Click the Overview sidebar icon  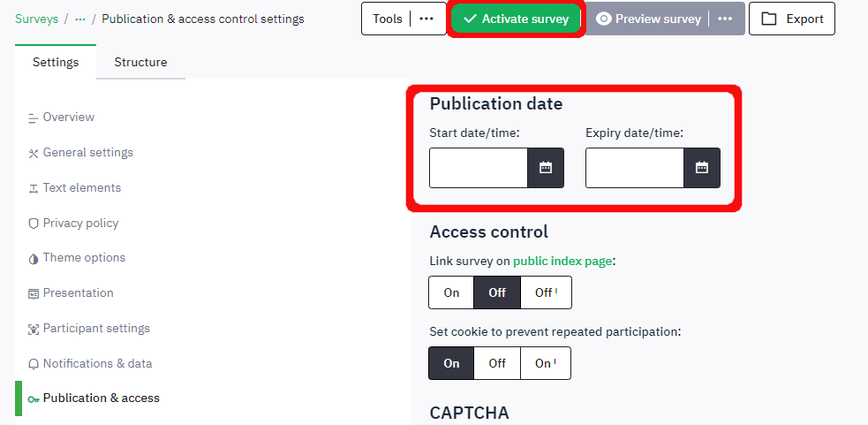point(34,118)
